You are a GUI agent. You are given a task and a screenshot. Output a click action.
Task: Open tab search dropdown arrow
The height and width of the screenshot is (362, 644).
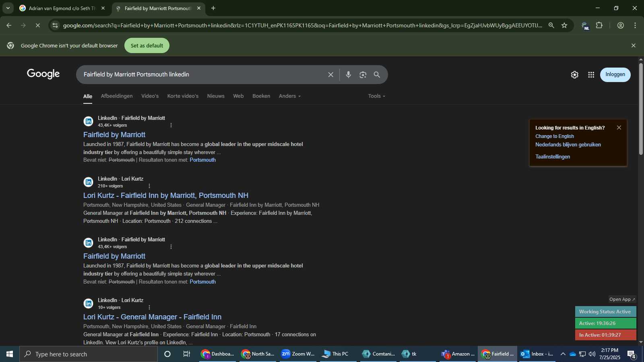pos(8,8)
